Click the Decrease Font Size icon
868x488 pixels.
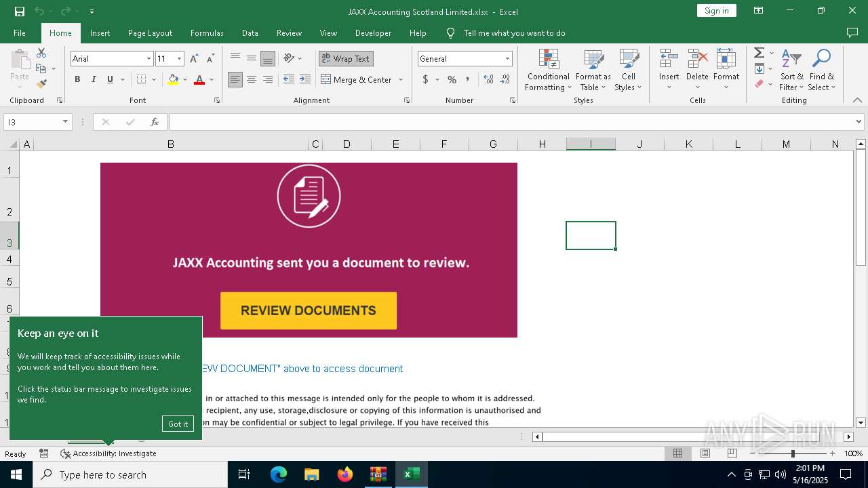tap(210, 59)
